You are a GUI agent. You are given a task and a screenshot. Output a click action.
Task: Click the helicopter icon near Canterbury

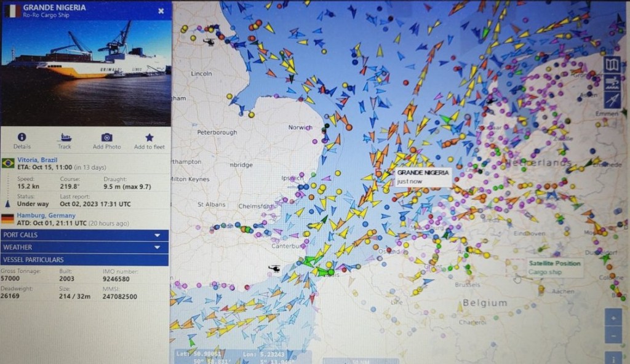tap(274, 269)
